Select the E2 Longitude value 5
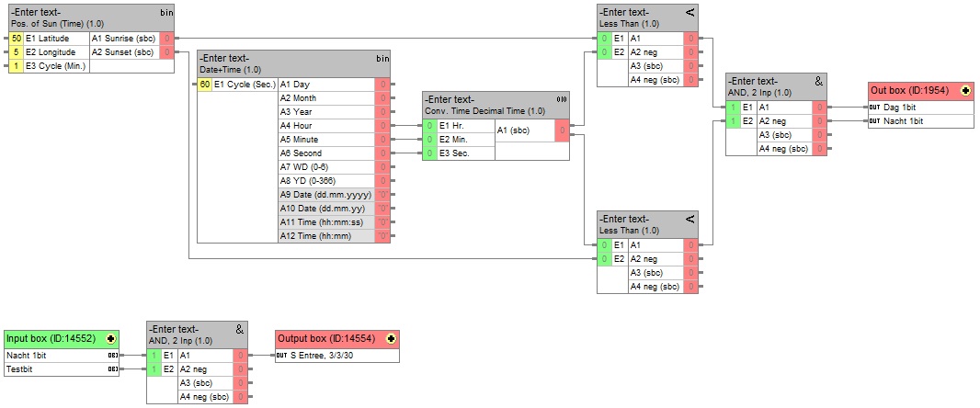Screen dimensions: 980x408 pyautogui.click(x=17, y=52)
